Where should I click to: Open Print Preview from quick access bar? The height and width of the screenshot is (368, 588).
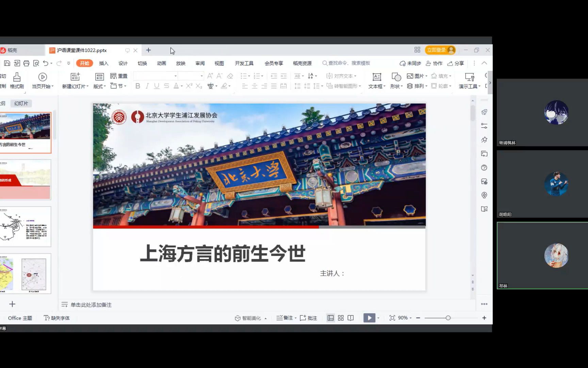pos(36,63)
